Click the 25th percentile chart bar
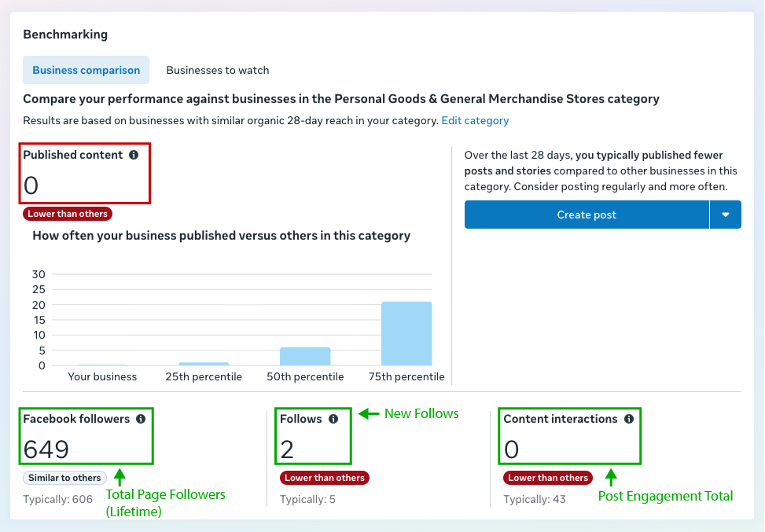The height and width of the screenshot is (532, 765). [x=204, y=363]
